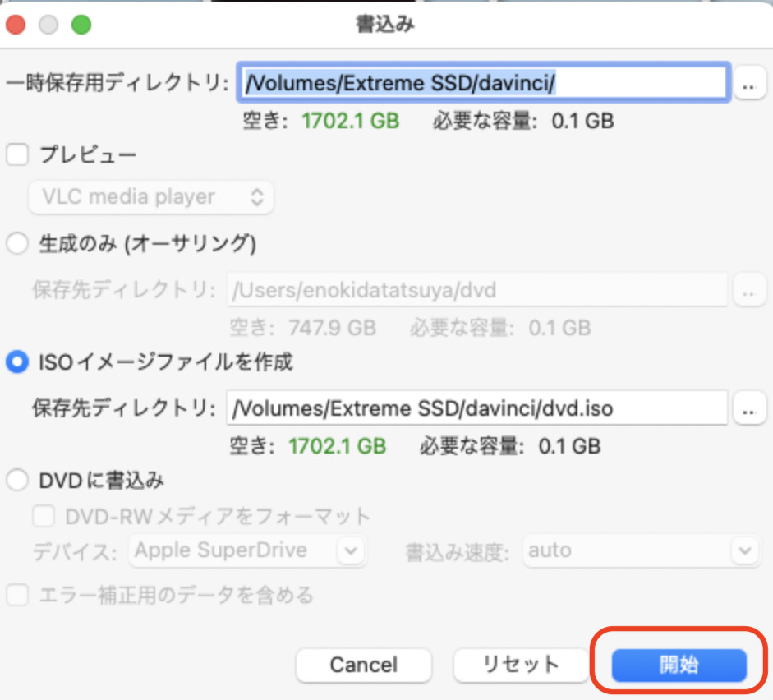
Task: Expand the Apple SuperDrive device dropdown
Action: [246, 550]
